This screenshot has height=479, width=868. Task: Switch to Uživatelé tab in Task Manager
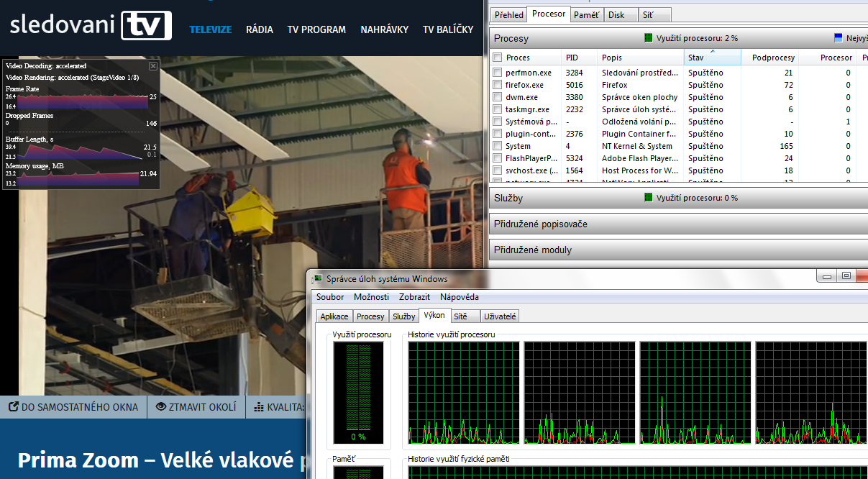click(x=500, y=316)
